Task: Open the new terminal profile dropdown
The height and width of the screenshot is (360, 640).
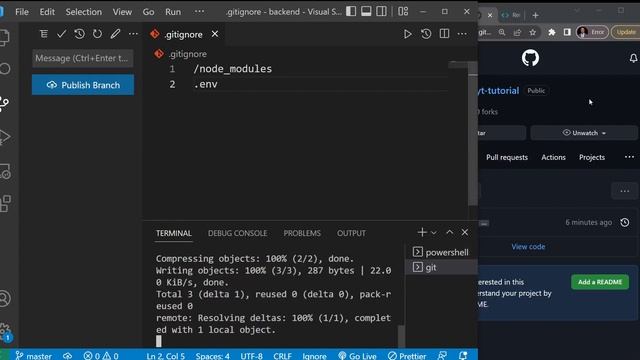Action: [x=434, y=233]
